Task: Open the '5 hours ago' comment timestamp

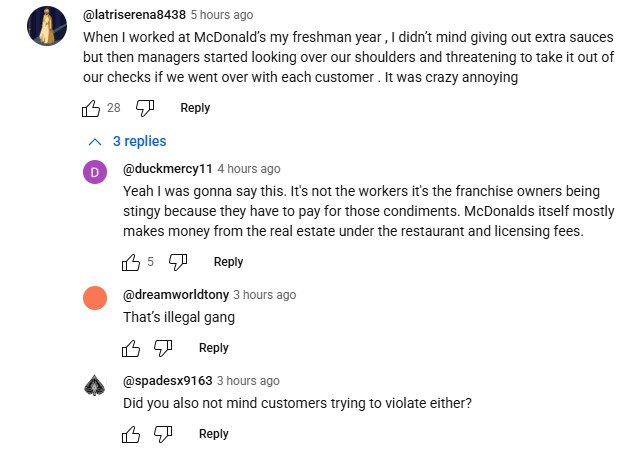Action: [x=221, y=15]
